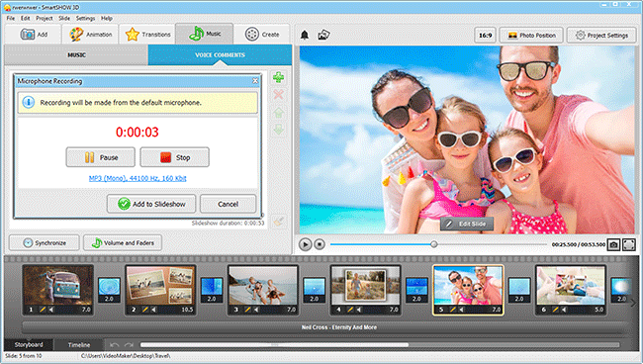Viewport: 643px width, 364px height.
Task: Open the Animation tab
Action: coord(90,34)
